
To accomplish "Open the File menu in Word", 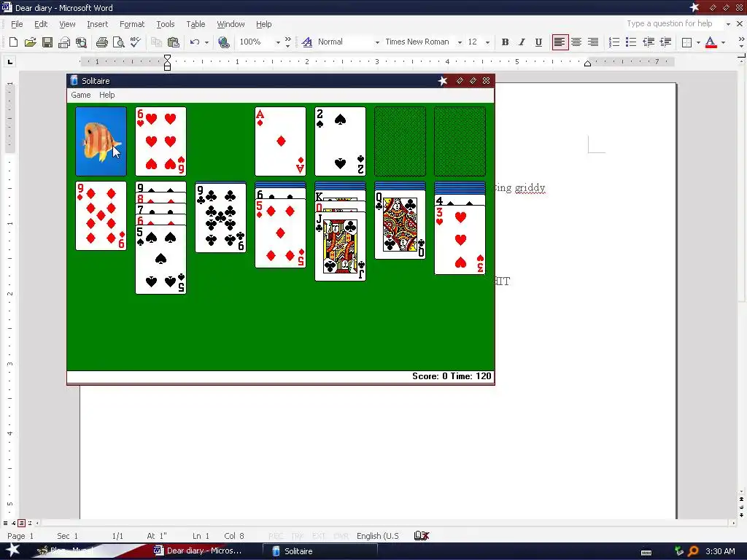I will click(x=17, y=24).
